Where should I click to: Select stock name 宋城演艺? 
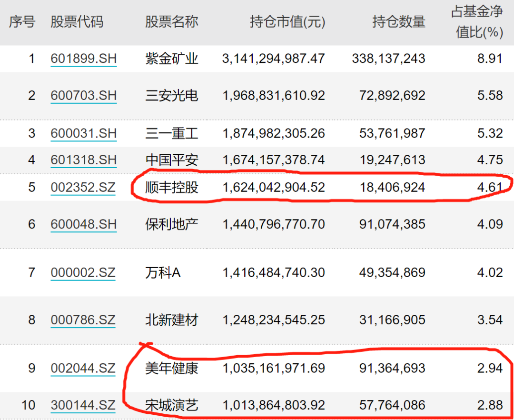172,405
